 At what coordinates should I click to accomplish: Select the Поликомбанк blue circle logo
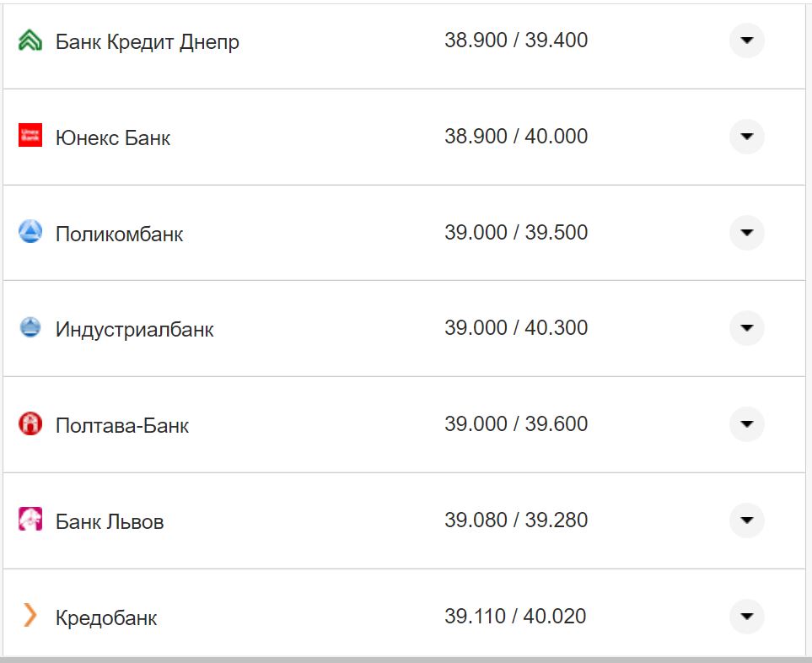(x=30, y=232)
